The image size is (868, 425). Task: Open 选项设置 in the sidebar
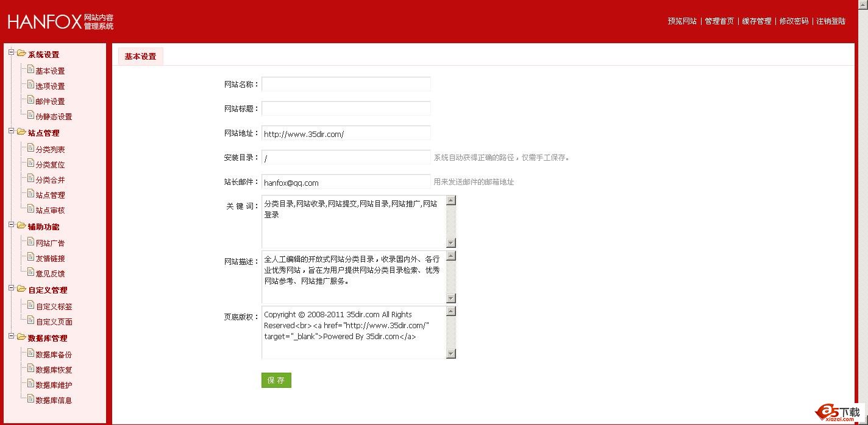(x=50, y=86)
